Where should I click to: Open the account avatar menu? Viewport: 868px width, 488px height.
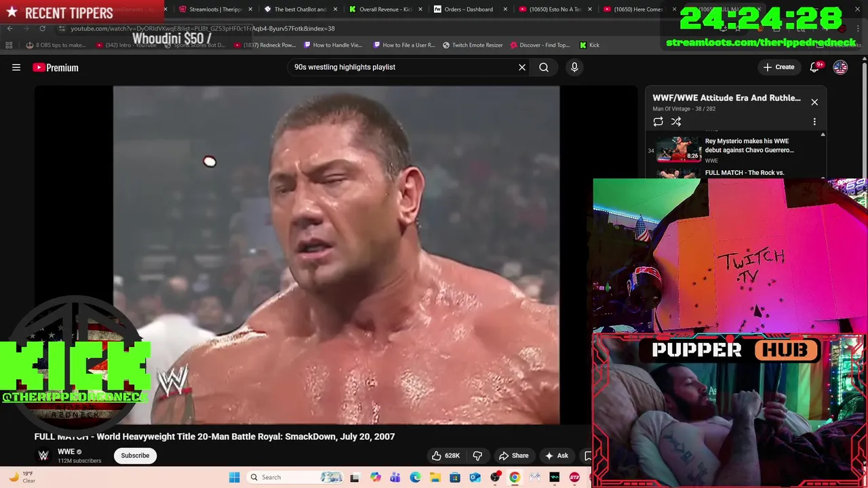point(840,67)
